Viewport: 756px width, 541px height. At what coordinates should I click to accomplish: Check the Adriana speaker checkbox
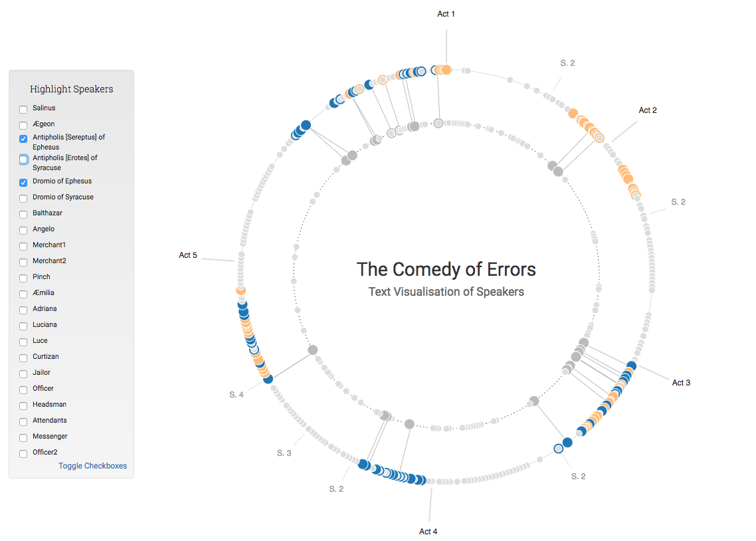23,310
